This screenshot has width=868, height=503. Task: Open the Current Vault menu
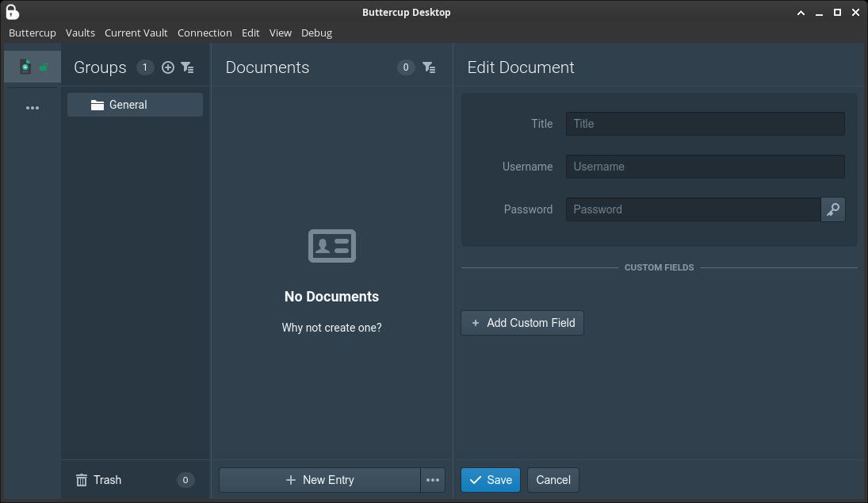[x=136, y=33]
